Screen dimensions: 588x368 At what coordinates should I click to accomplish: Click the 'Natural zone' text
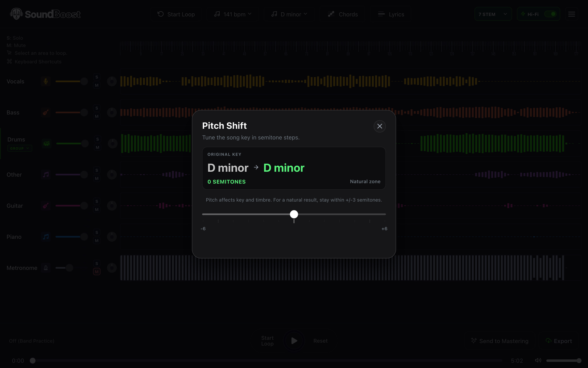(365, 182)
